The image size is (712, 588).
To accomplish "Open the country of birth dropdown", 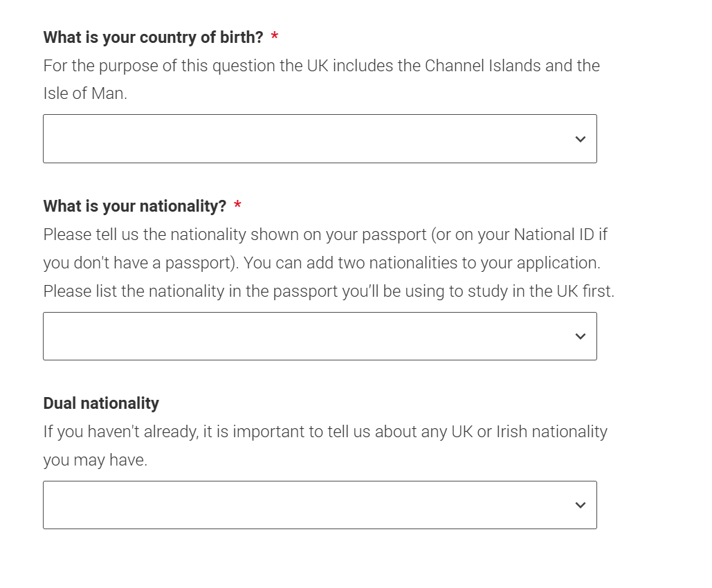I will [x=320, y=139].
